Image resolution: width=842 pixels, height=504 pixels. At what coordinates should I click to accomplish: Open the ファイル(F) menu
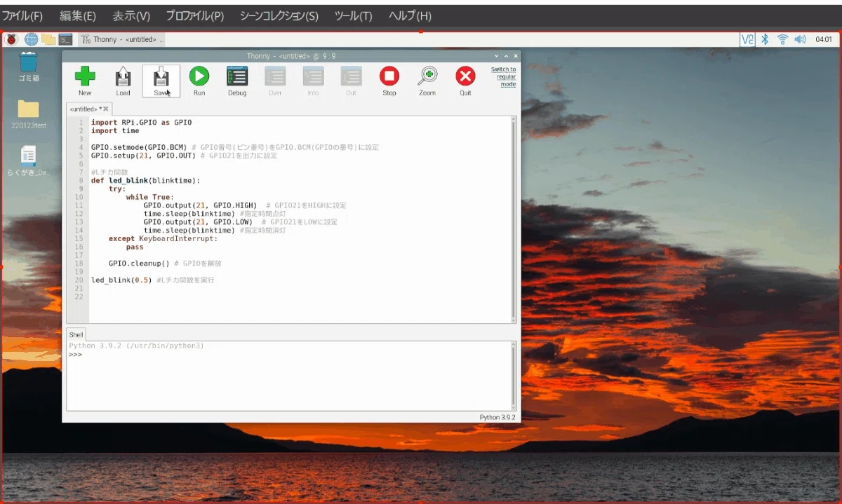click(22, 15)
